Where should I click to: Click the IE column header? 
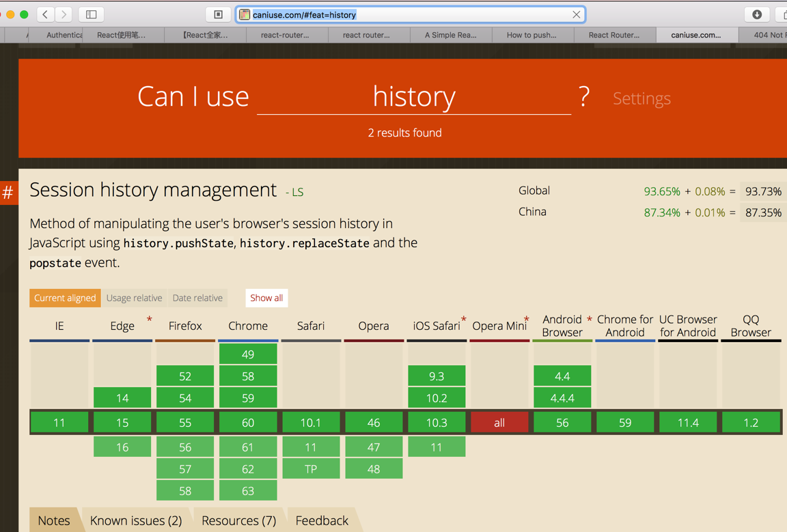[x=59, y=326]
